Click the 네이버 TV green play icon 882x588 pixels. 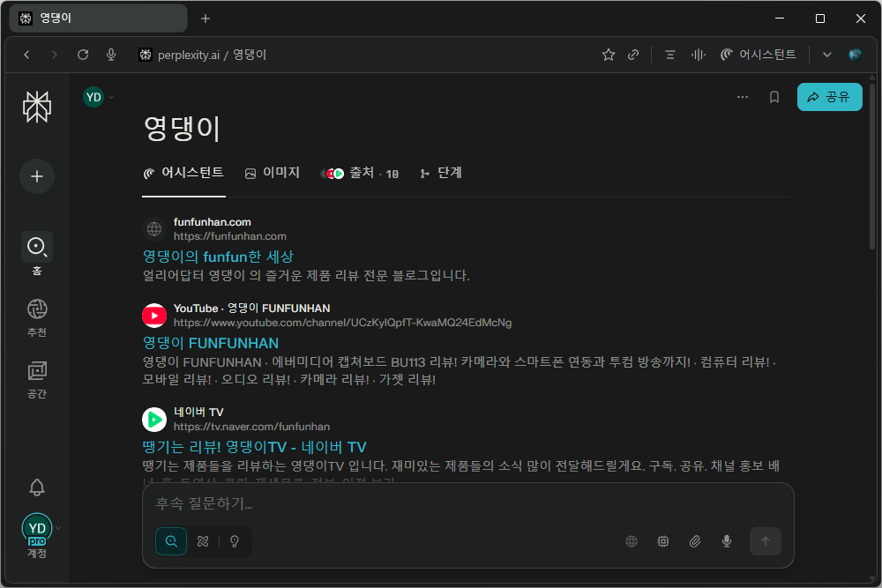[154, 420]
